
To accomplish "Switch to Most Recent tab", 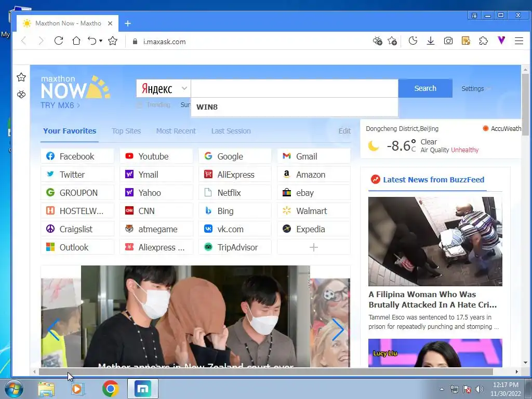I will point(176,131).
